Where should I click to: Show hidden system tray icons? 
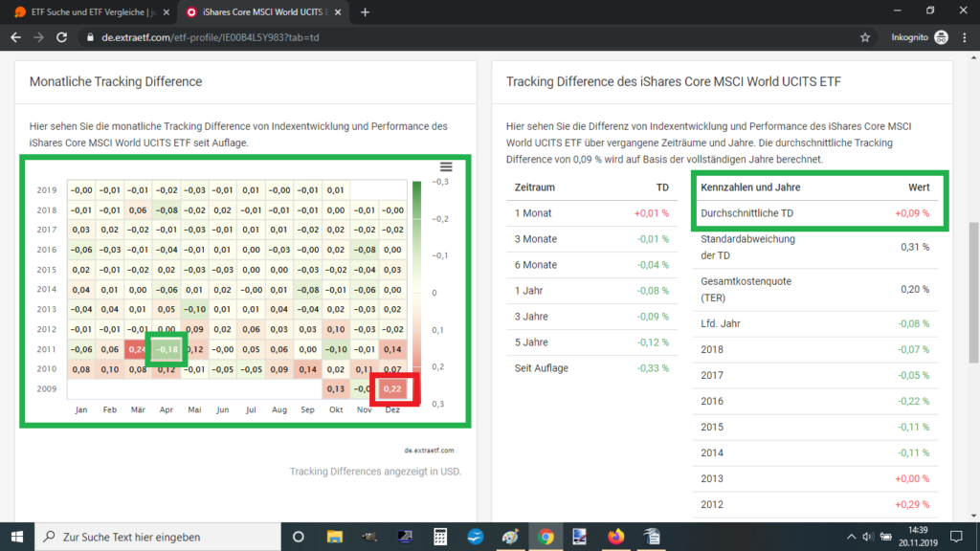point(851,537)
